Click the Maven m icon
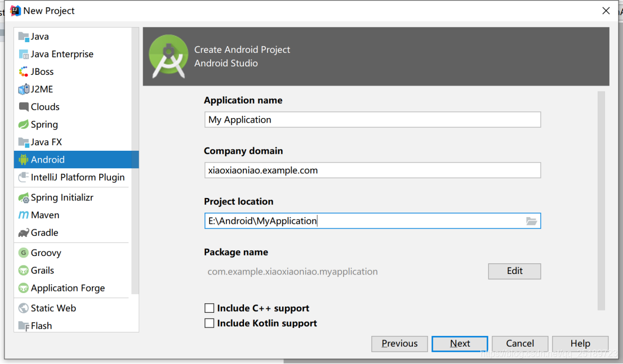This screenshot has width=623, height=364. click(x=24, y=215)
